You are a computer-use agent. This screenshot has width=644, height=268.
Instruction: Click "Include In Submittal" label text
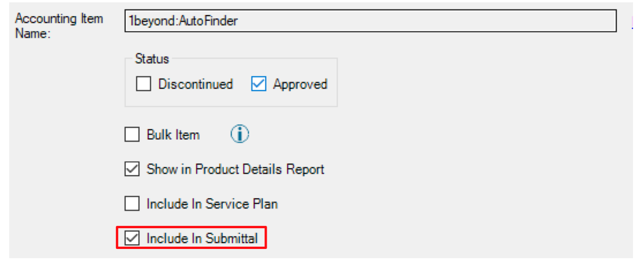pos(203,239)
